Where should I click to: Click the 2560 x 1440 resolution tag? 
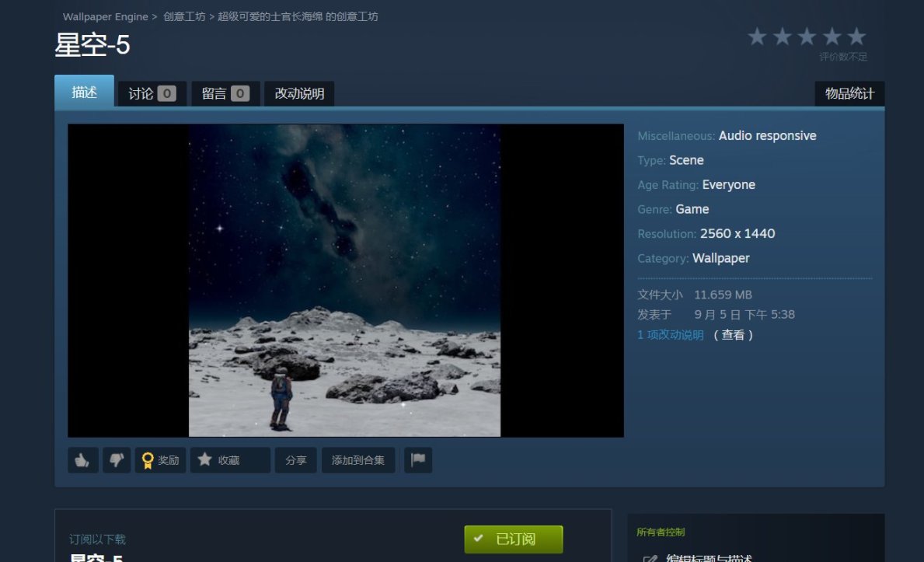pyautogui.click(x=737, y=233)
